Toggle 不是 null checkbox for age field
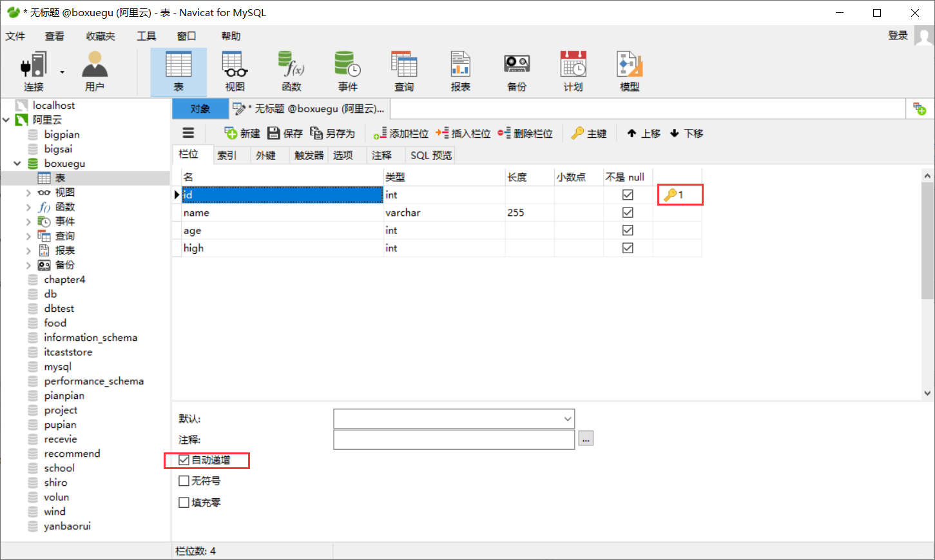Image resolution: width=935 pixels, height=560 pixels. tap(628, 230)
